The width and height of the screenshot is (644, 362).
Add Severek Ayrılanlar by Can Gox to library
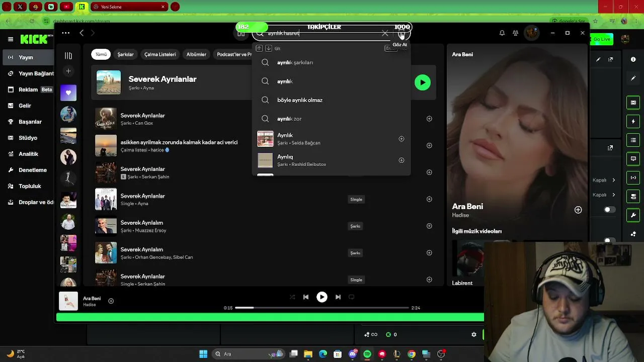point(429,119)
